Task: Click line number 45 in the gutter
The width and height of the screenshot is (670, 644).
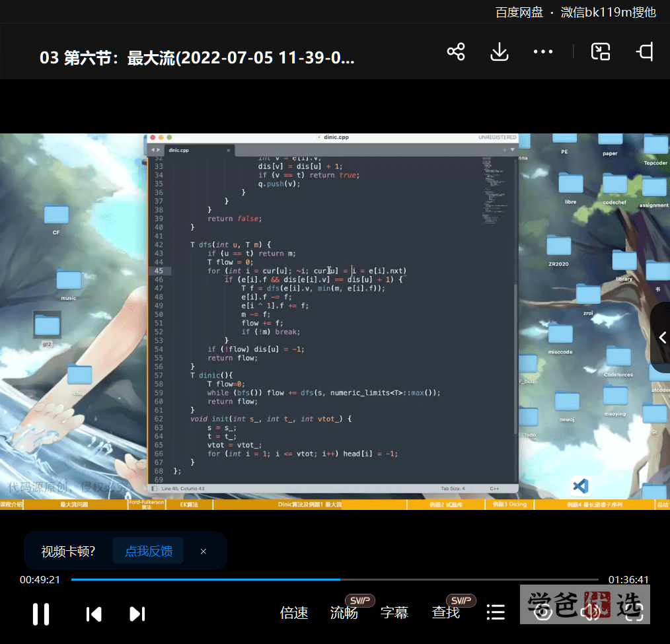Action: coord(159,271)
